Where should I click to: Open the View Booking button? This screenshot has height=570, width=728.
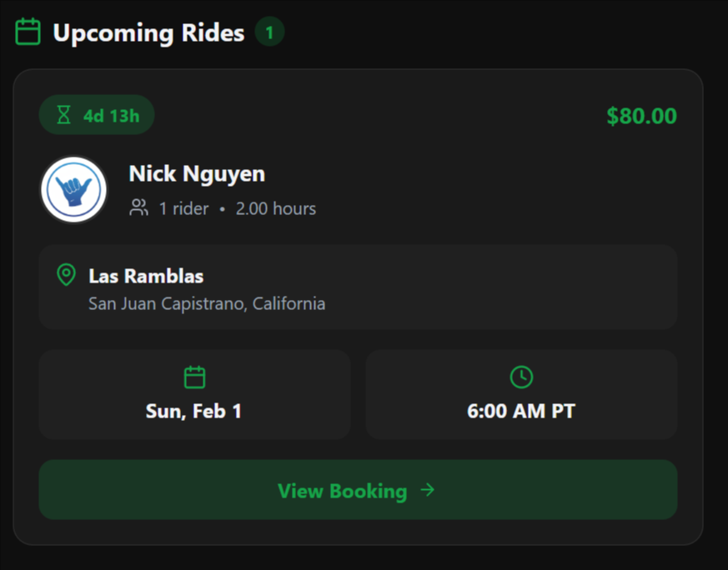(x=358, y=490)
